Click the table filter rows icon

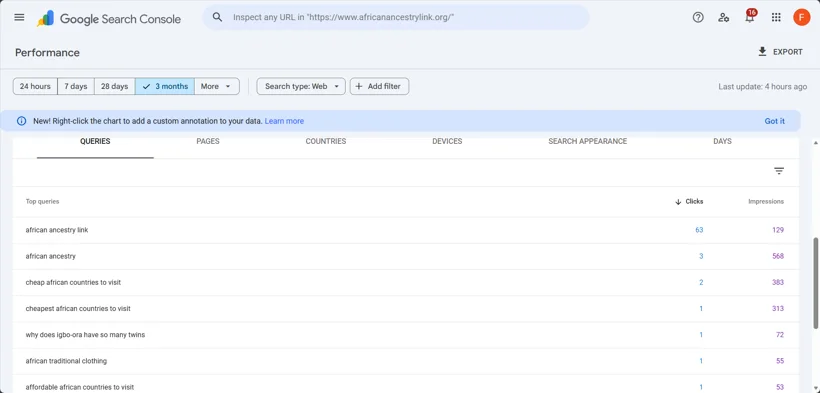(779, 171)
